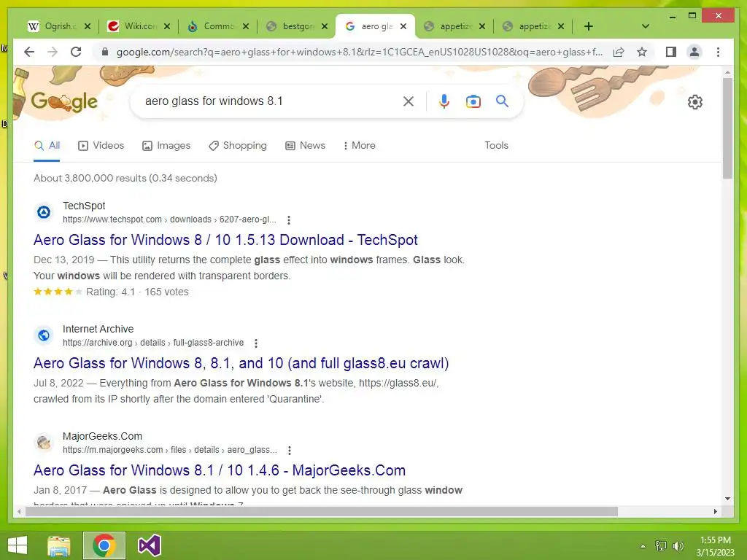Select the Videos results filter
This screenshot has width=747, height=560.
(x=101, y=146)
